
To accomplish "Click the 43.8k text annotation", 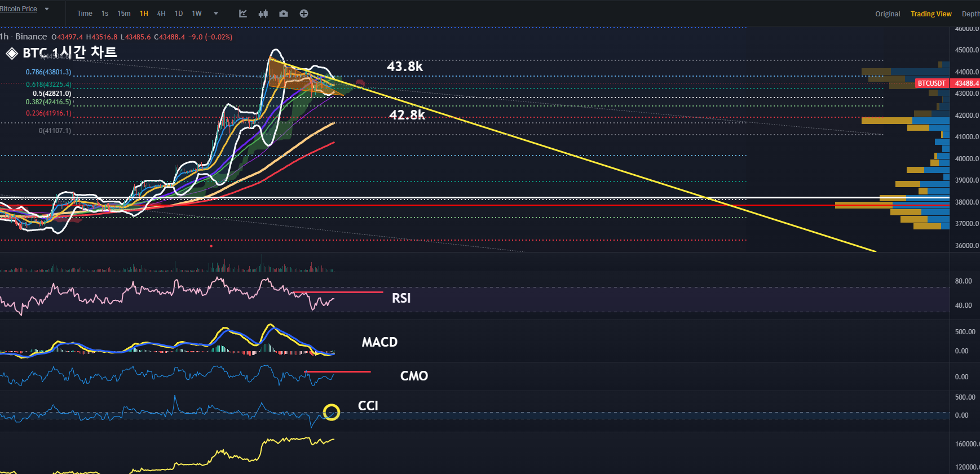I will [x=405, y=67].
